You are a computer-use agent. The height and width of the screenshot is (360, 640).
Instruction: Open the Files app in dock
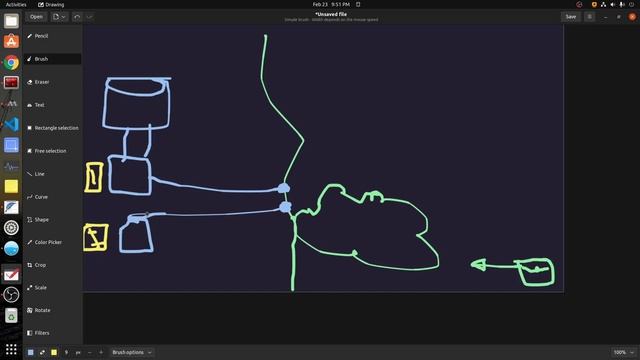[11, 21]
